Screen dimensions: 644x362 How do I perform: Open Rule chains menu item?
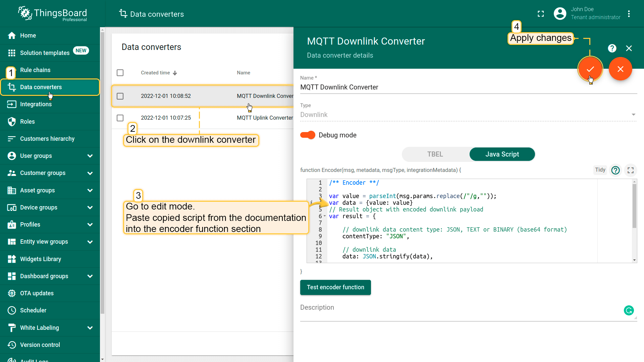tap(50, 70)
